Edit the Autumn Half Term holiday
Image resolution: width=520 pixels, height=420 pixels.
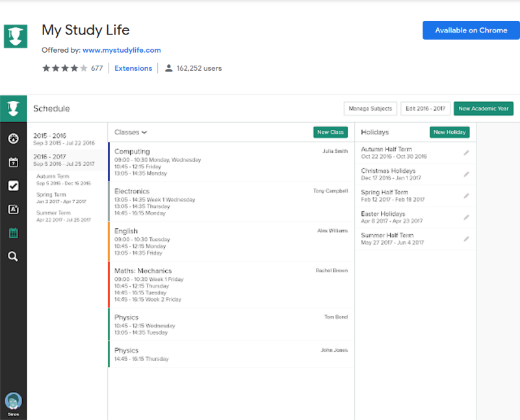(x=466, y=153)
